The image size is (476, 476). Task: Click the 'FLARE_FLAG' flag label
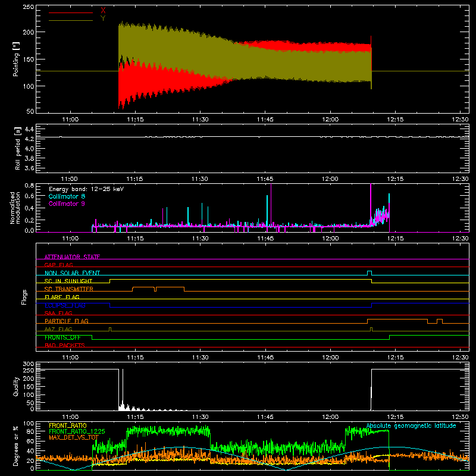pyautogui.click(x=62, y=297)
